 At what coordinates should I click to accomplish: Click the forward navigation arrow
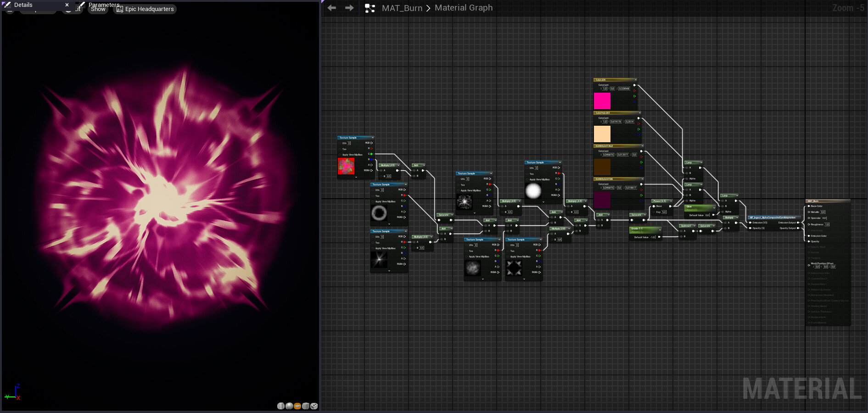pyautogui.click(x=349, y=8)
